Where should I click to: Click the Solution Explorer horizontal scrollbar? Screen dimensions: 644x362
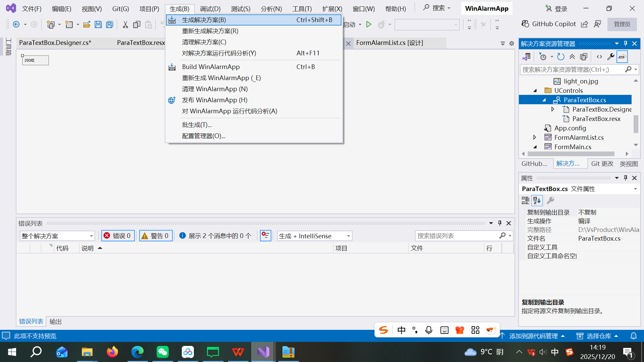[571, 154]
